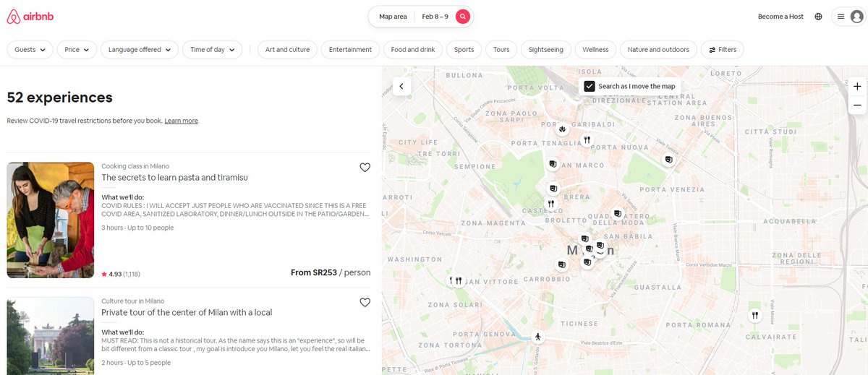Click Map area in the search bar
The height and width of the screenshot is (375, 868).
pos(393,17)
